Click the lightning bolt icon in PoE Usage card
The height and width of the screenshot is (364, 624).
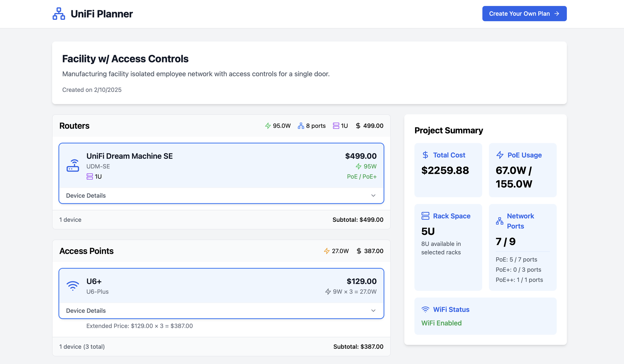500,155
